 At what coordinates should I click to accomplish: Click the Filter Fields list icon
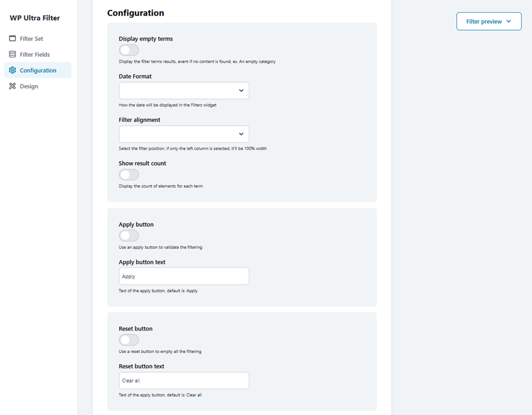(13, 54)
